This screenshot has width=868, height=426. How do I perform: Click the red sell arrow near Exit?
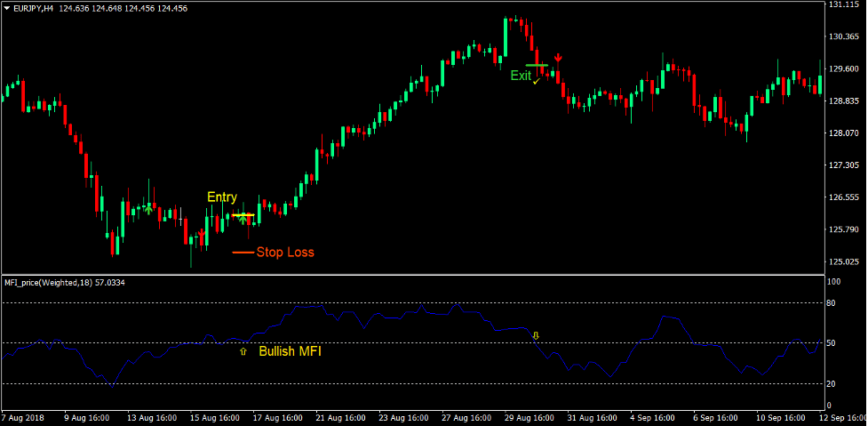(x=558, y=59)
